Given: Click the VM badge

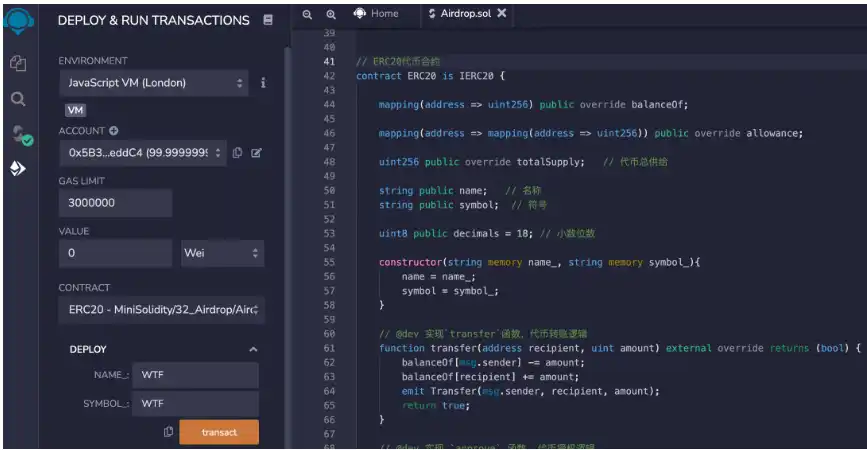Looking at the screenshot, I should [x=75, y=110].
